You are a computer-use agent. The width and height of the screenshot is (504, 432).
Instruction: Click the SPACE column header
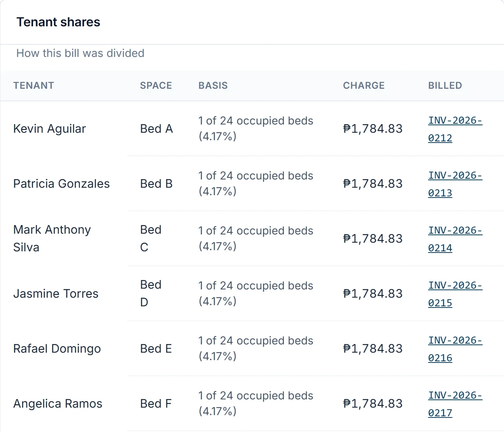click(x=156, y=86)
